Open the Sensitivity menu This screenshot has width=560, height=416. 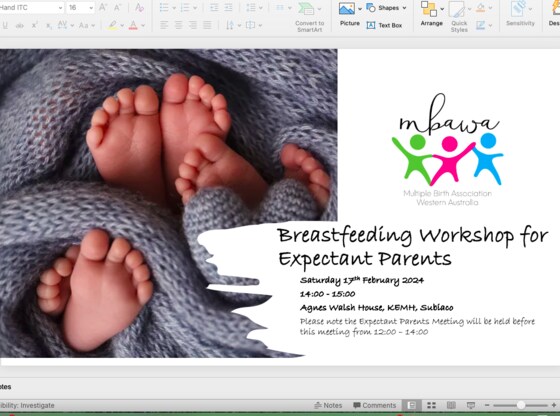point(520,14)
